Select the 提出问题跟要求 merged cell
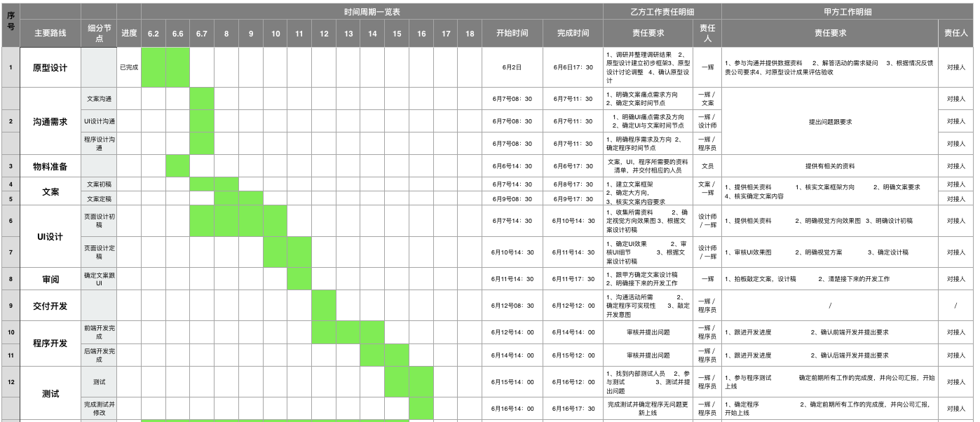This screenshot has width=980, height=422. point(830,121)
